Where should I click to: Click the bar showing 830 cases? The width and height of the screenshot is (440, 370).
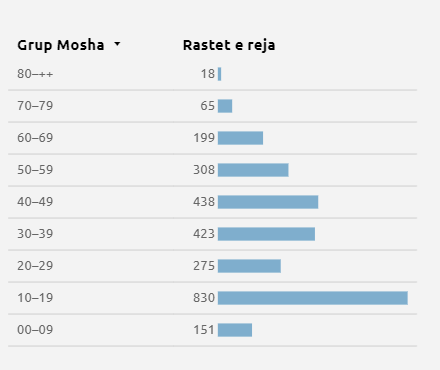tap(313, 298)
